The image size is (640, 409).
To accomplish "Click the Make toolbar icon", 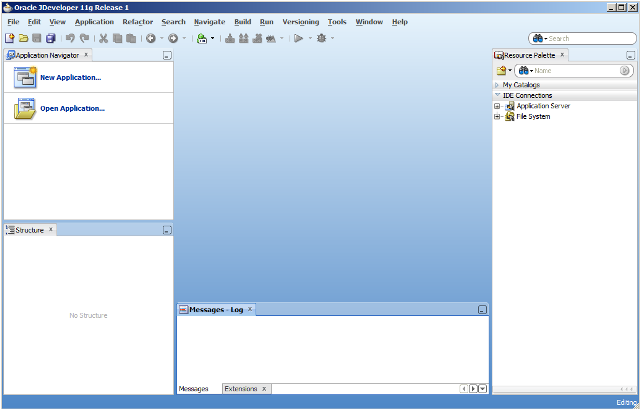I will tap(230, 38).
